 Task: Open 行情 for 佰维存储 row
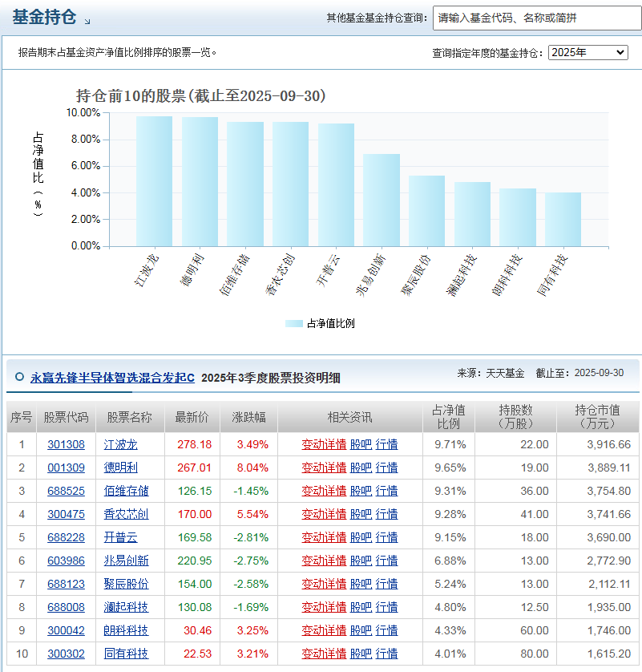(387, 491)
